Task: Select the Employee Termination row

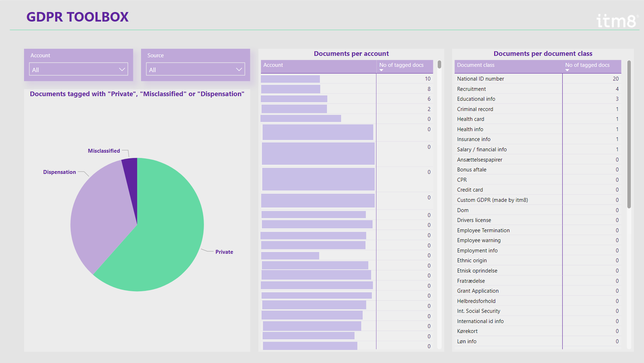Action: pyautogui.click(x=538, y=230)
